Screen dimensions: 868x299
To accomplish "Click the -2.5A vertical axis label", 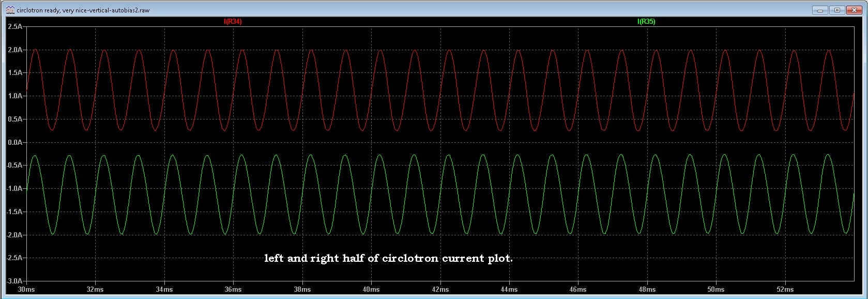I will [x=14, y=258].
